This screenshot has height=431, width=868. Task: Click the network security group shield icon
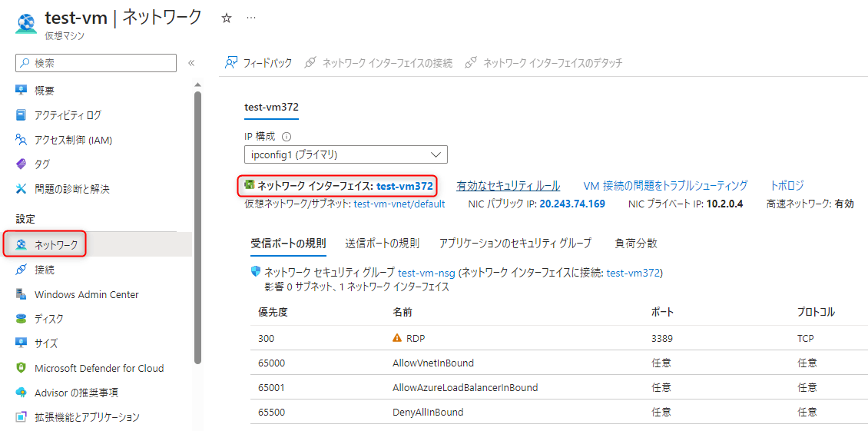pos(256,272)
